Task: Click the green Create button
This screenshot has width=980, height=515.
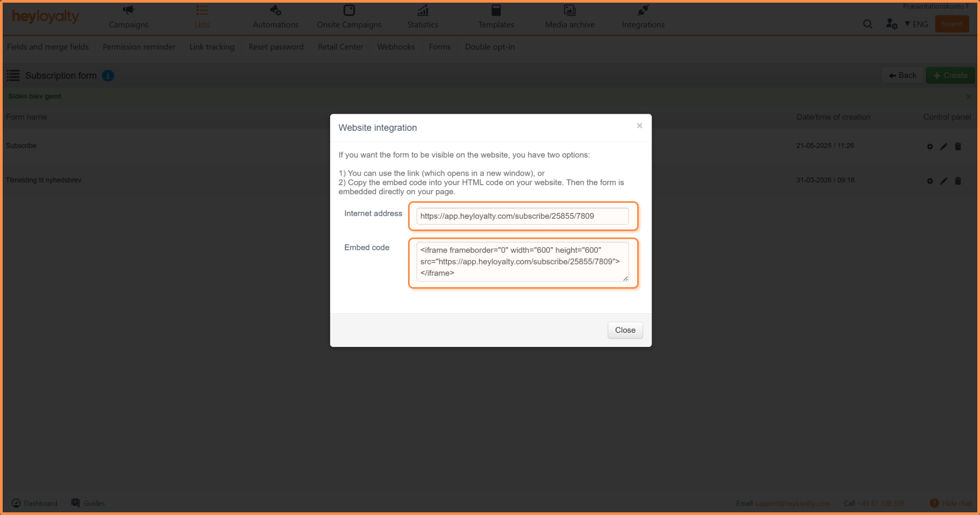Action: (x=950, y=75)
